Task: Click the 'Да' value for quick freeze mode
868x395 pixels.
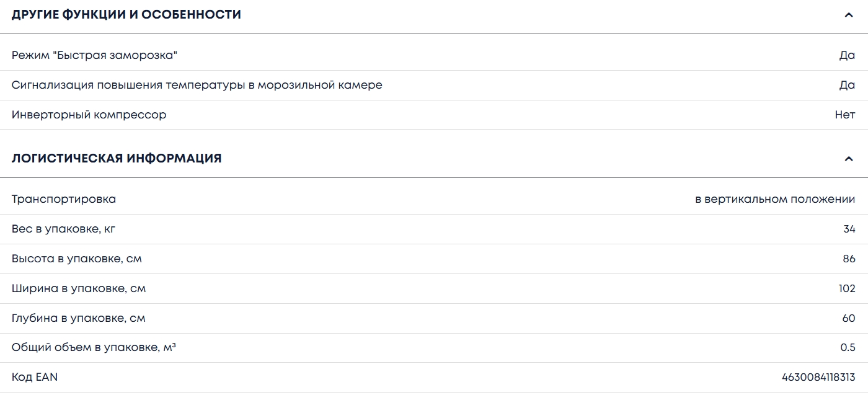Action: [847, 55]
